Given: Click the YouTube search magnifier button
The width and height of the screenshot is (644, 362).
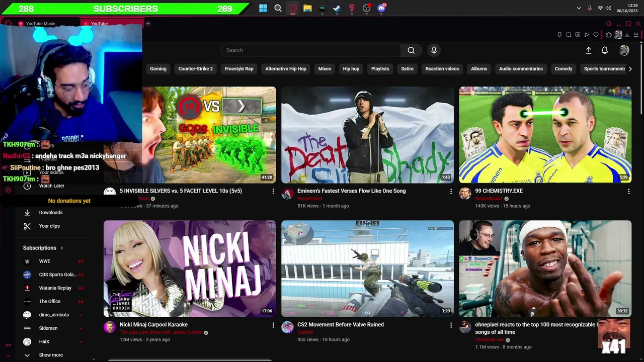Looking at the screenshot, I should (x=411, y=50).
